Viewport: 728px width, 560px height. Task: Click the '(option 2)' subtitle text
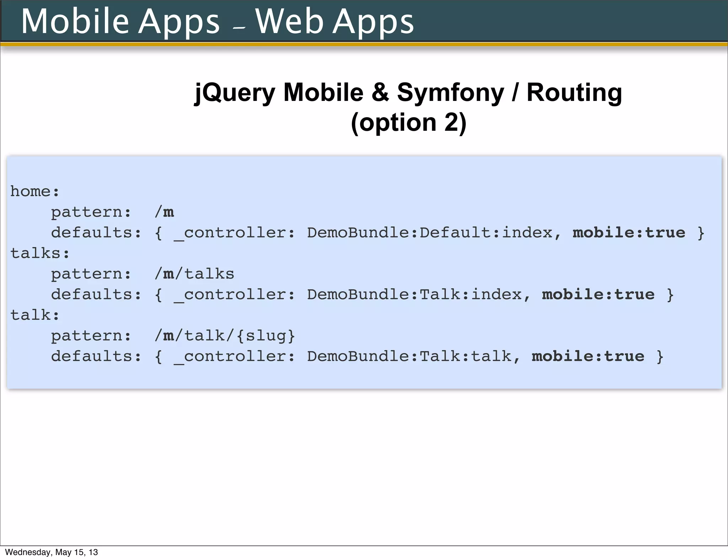pyautogui.click(x=408, y=123)
